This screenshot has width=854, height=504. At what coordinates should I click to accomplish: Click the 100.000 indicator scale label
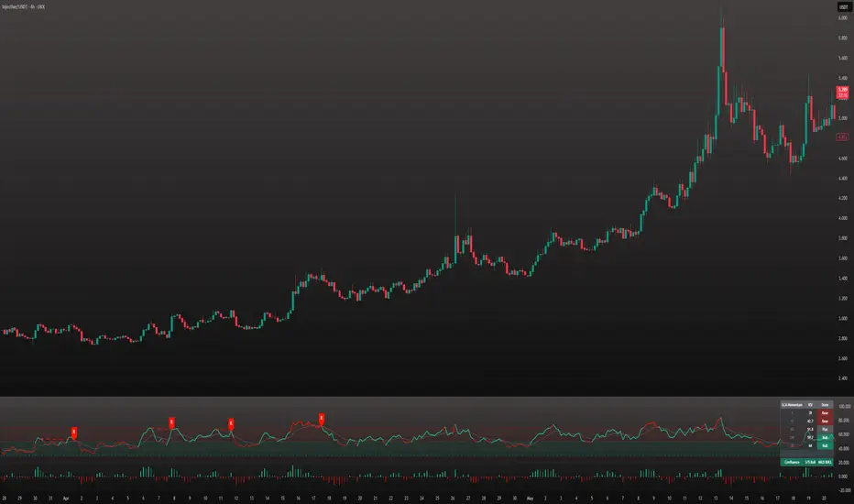coord(844,407)
